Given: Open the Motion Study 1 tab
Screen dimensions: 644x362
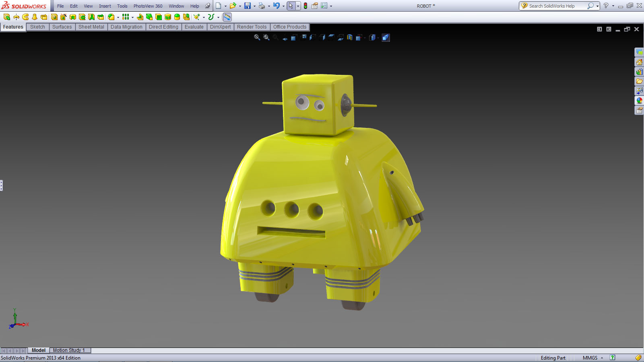Looking at the screenshot, I should tap(69, 350).
